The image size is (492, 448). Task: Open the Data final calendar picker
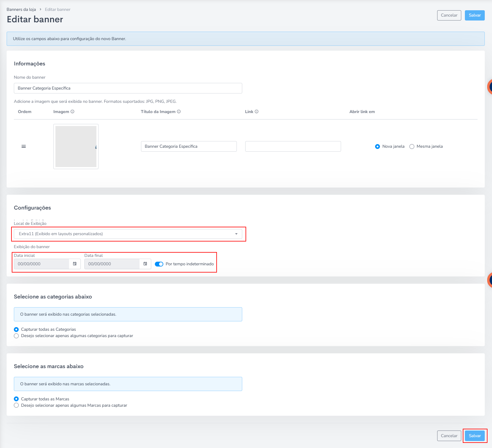click(x=145, y=264)
